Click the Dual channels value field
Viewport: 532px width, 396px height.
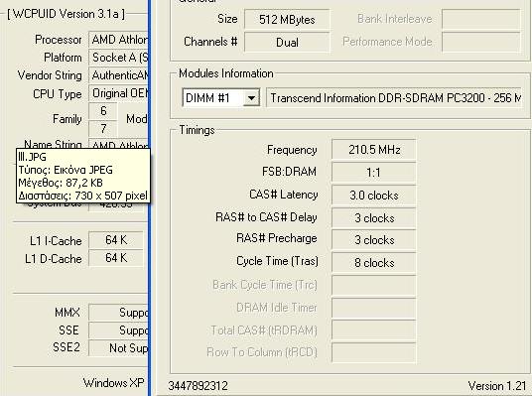pyautogui.click(x=287, y=43)
